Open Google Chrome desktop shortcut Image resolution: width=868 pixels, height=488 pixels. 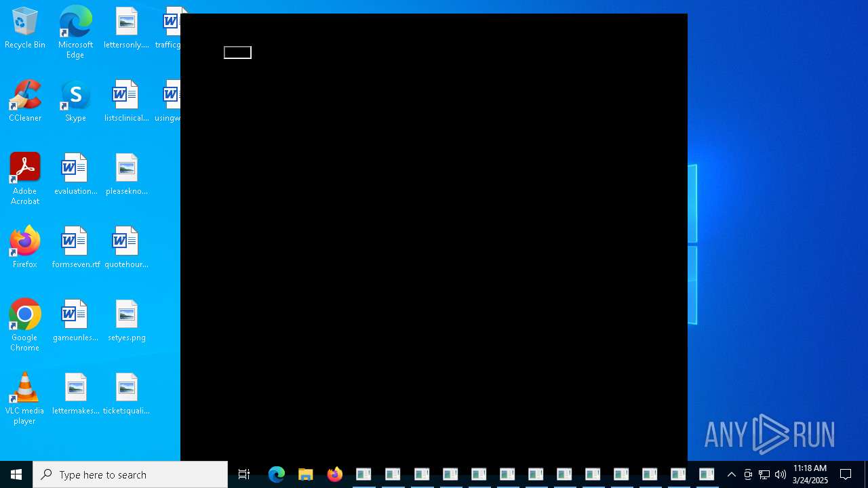coord(25,325)
